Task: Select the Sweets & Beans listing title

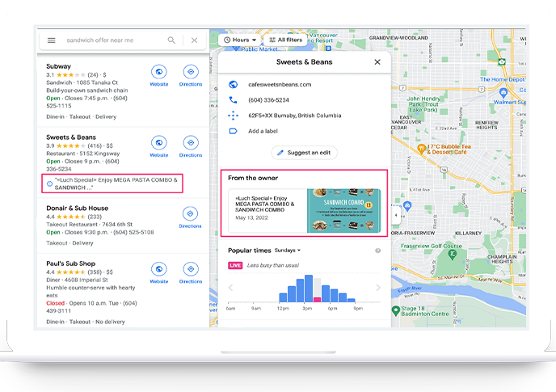Action: [71, 137]
